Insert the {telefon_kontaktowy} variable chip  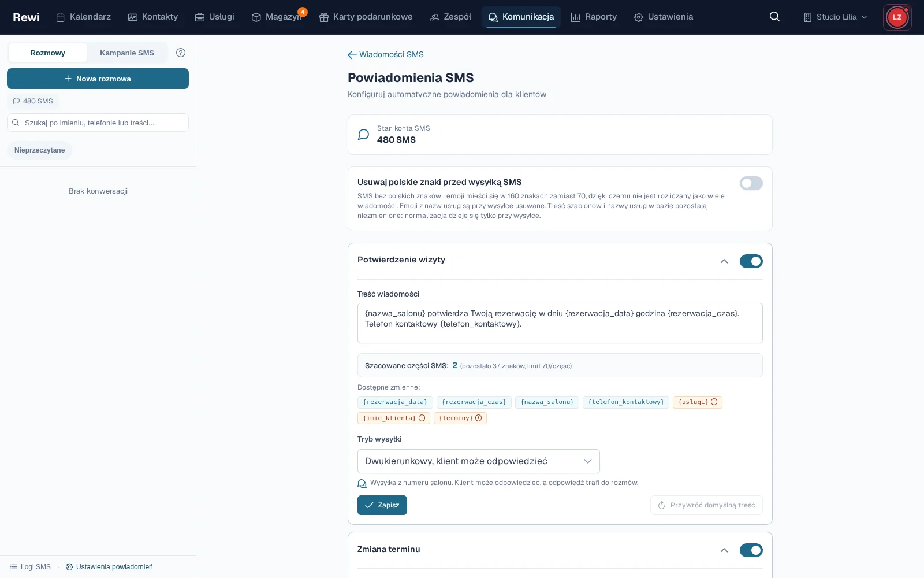pos(626,402)
